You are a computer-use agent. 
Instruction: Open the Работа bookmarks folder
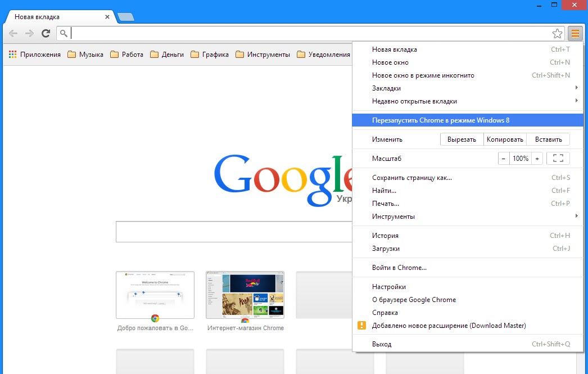(126, 55)
